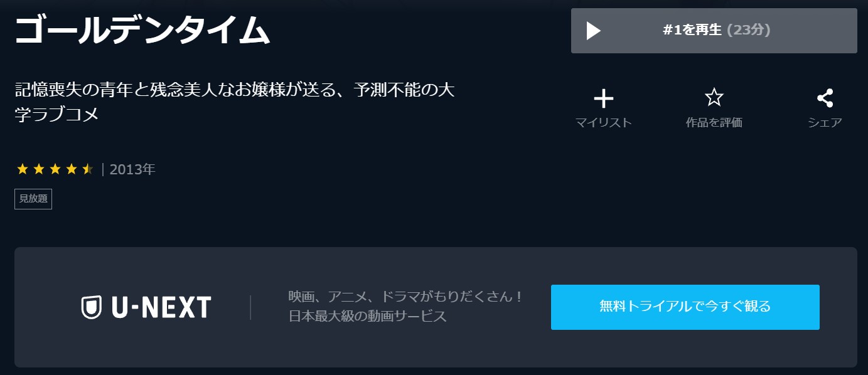Click the シェア text label
The width and height of the screenshot is (868, 375).
[x=825, y=123]
